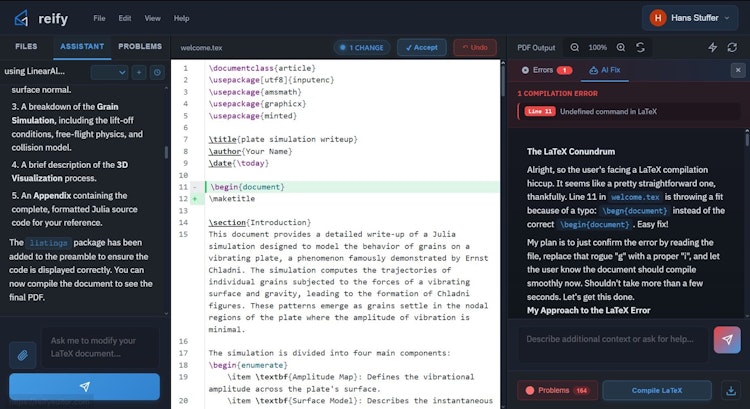Click the \documentclass{article} line
Viewport: 750px width, 409px height.
point(262,68)
